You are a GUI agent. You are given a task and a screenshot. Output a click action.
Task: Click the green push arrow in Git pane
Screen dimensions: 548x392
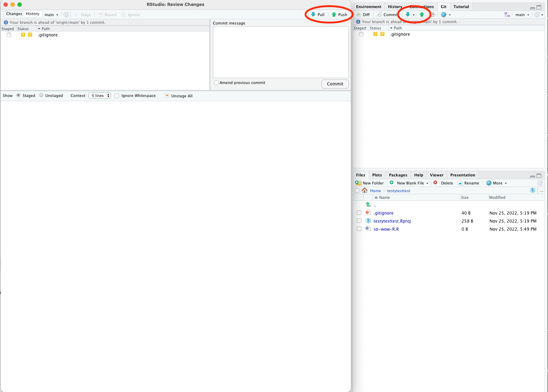(x=422, y=15)
